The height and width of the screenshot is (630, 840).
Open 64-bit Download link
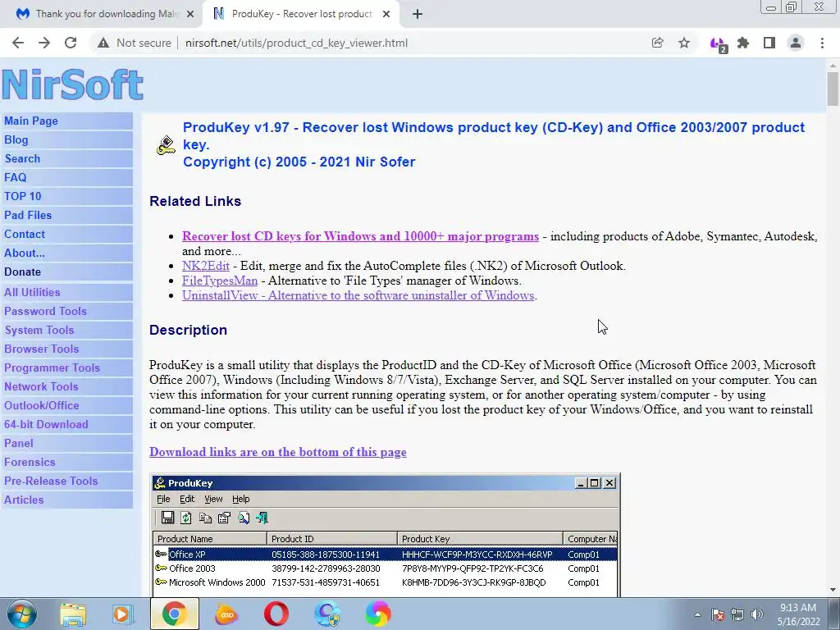click(x=46, y=424)
